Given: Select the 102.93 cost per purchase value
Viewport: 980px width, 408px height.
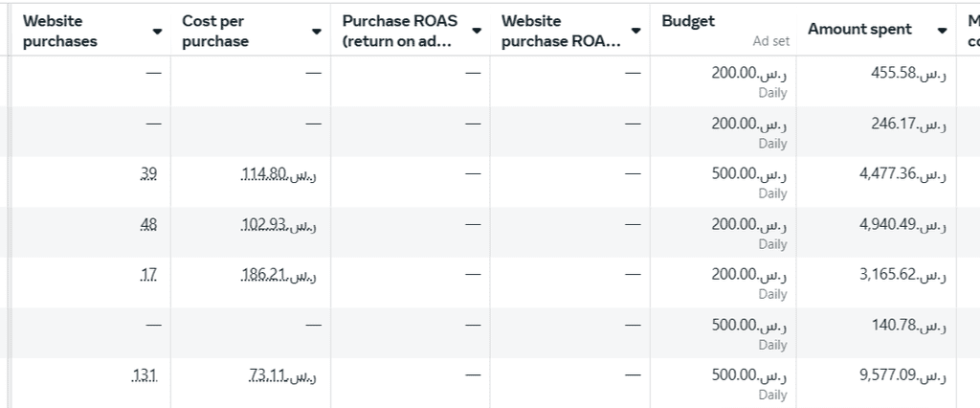Looking at the screenshot, I should click(x=279, y=224).
